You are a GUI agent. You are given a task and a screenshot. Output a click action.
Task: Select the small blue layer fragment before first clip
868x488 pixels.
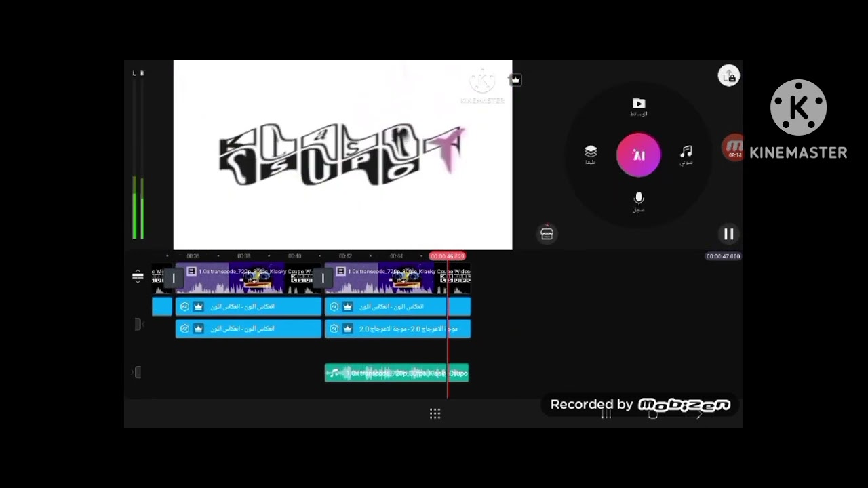pyautogui.click(x=162, y=307)
